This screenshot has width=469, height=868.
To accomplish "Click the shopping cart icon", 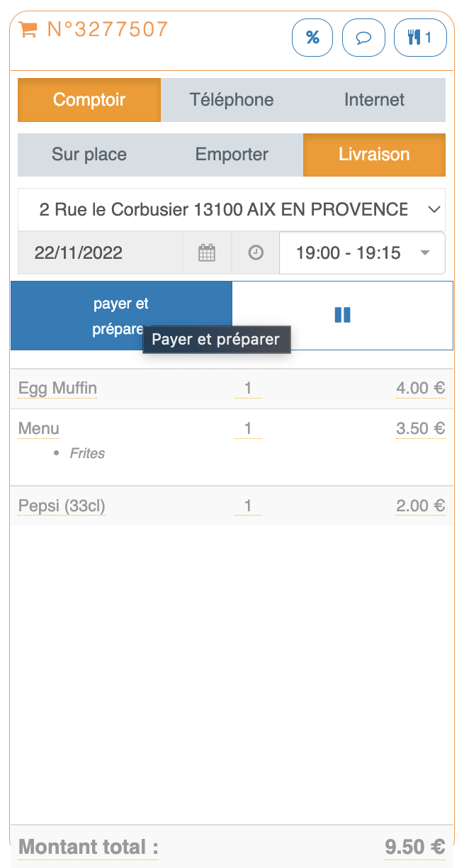I will (x=28, y=30).
